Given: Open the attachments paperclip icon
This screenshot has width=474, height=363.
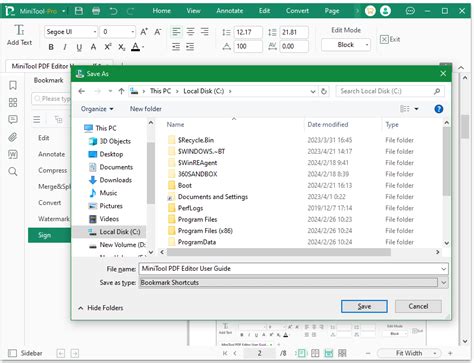Looking at the screenshot, I should pyautogui.click(x=13, y=137).
